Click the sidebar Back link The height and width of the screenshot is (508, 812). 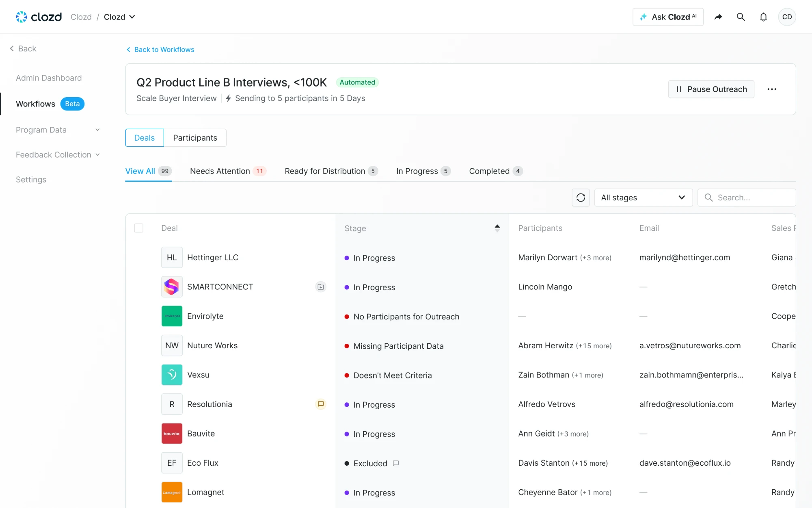coord(23,48)
